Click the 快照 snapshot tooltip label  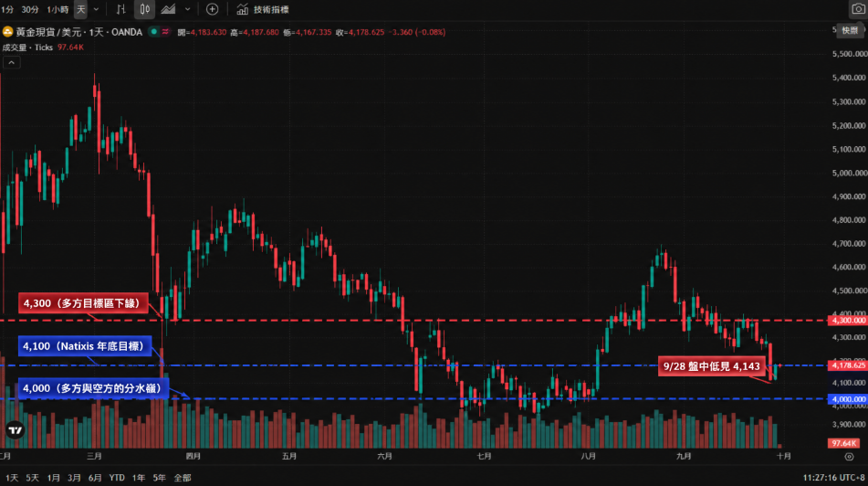click(x=850, y=30)
